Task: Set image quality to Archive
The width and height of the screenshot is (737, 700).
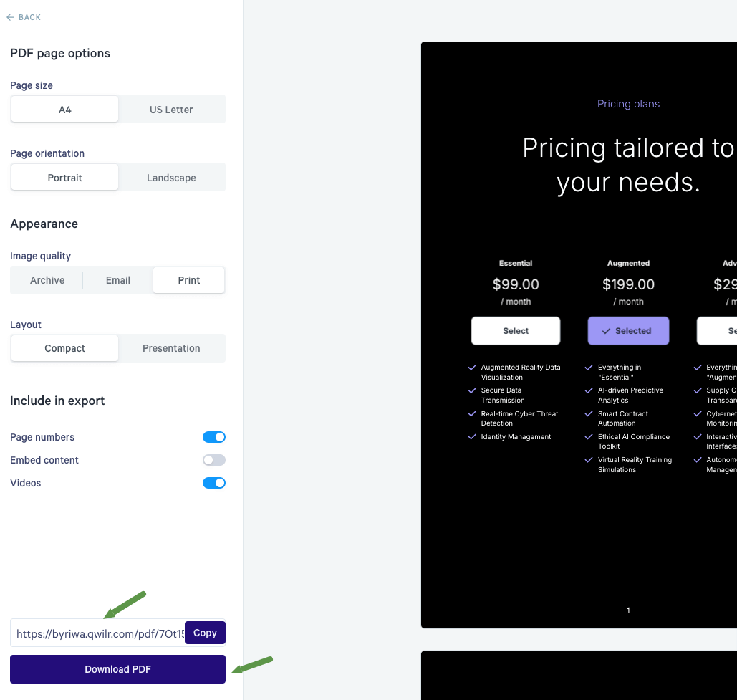Action: 47,280
